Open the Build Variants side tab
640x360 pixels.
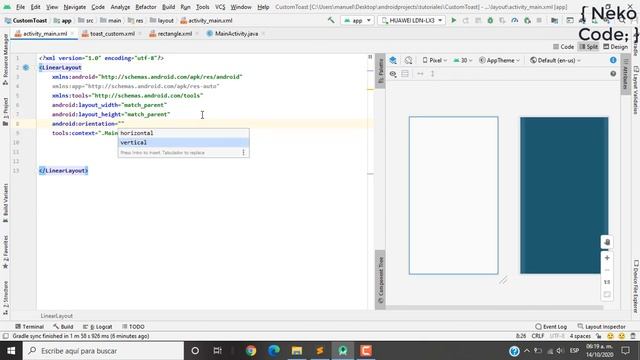[x=5, y=203]
